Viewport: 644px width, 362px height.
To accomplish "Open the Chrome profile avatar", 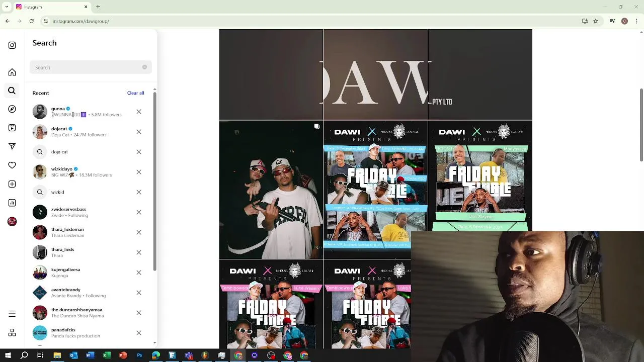I will click(624, 21).
